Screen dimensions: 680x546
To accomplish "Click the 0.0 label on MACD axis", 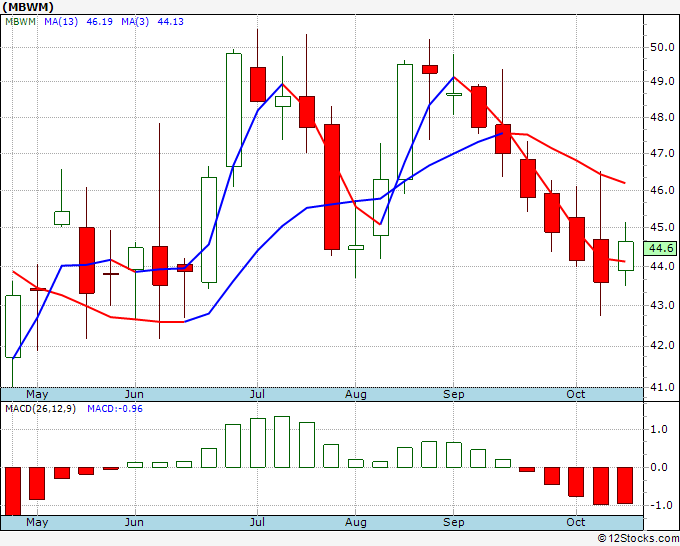I will (x=659, y=467).
